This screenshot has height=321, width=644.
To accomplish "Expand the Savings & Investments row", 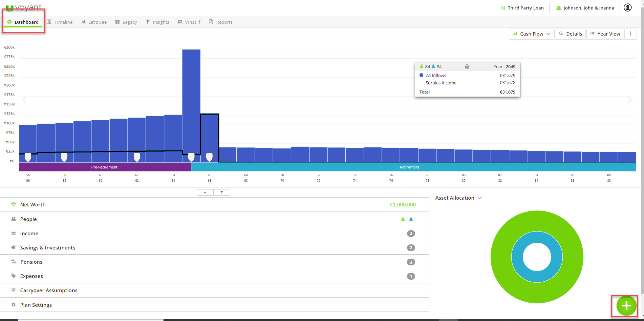I will pos(214,247).
